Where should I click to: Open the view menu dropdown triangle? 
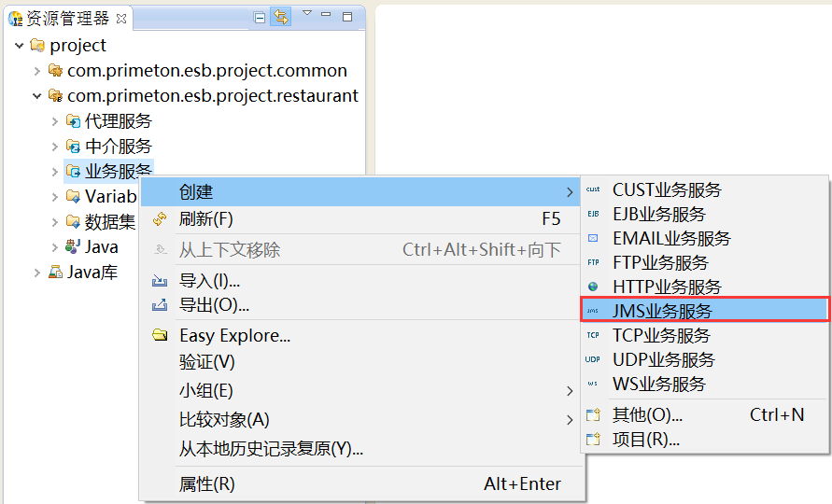pyautogui.click(x=306, y=14)
